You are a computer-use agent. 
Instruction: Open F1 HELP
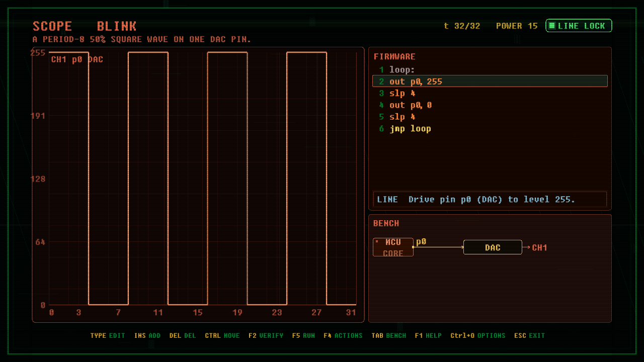[428, 335]
